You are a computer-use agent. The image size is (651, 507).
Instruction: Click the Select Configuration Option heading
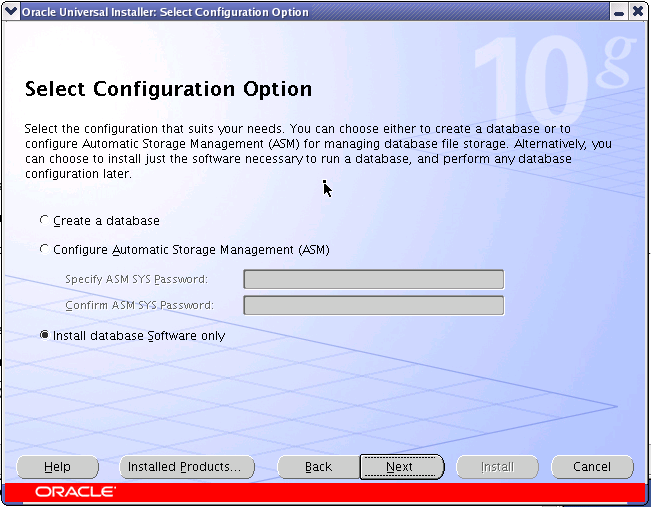pos(168,89)
